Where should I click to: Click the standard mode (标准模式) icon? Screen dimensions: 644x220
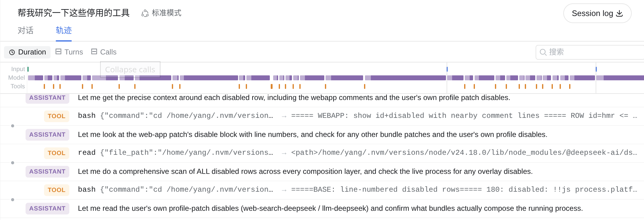145,13
